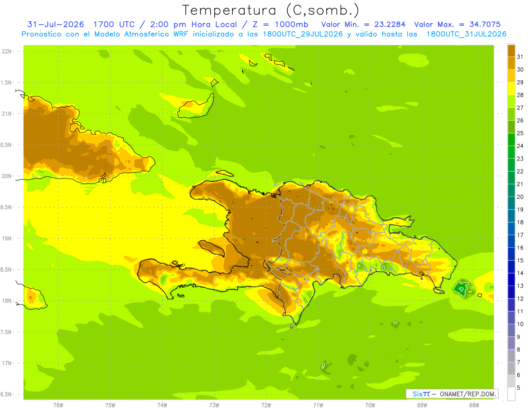This screenshot has width=532, height=411.
Task: Click the 'SisTT - ONAMET/REP.DOM.' credit label
Action: (x=452, y=394)
